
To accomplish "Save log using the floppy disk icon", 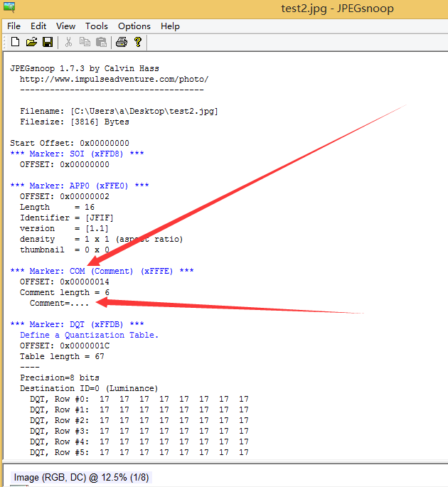I will pyautogui.click(x=48, y=42).
